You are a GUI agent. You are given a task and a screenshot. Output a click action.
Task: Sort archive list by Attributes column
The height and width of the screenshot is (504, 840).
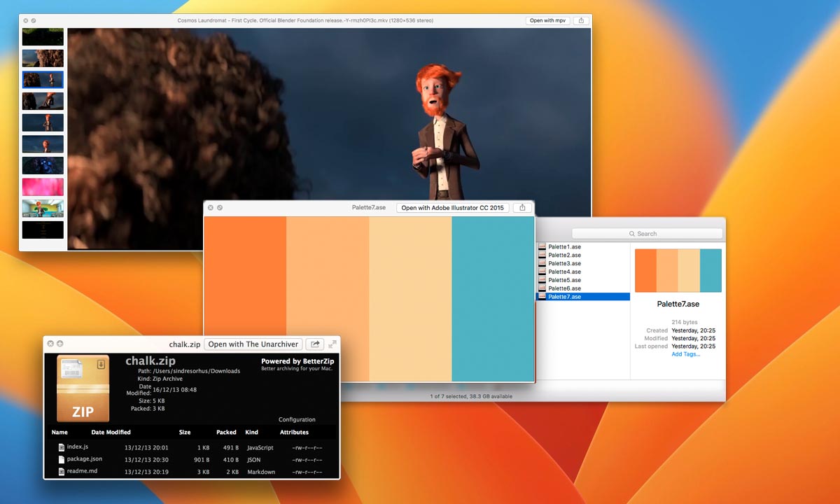[x=295, y=433]
